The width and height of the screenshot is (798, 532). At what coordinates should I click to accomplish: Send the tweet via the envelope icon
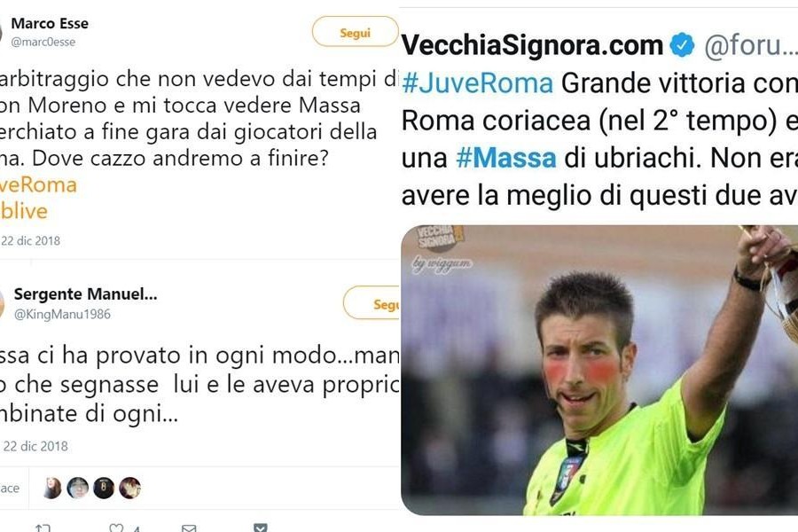tap(189, 528)
